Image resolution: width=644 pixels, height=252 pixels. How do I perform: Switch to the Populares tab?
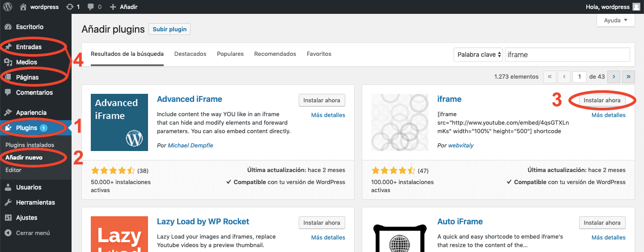230,54
